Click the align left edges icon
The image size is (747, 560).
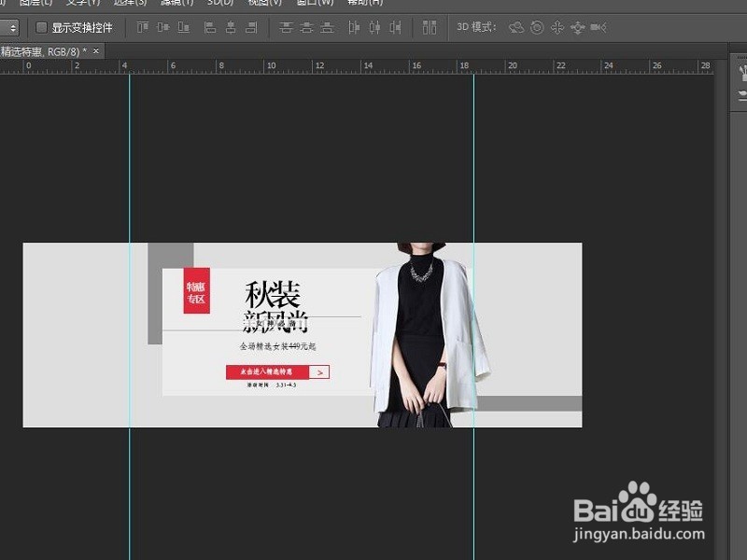(209, 27)
